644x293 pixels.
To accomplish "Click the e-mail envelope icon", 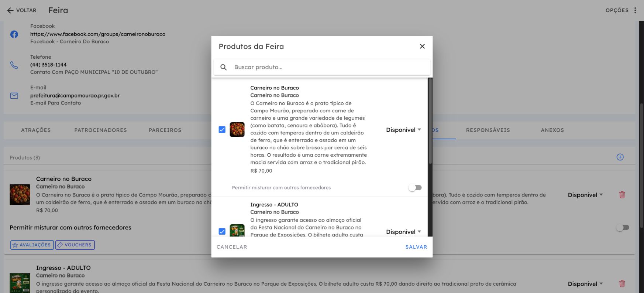I will [x=14, y=96].
